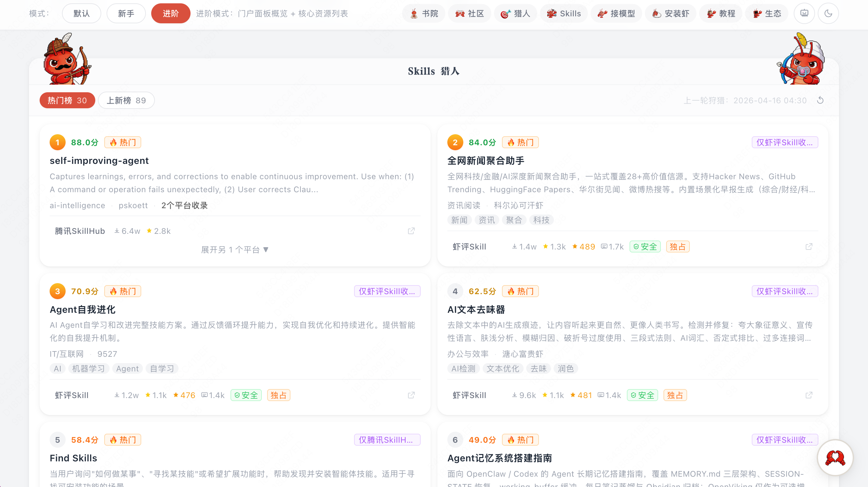Open external link on self-improving-agent card
The image size is (868, 487).
pyautogui.click(x=411, y=231)
